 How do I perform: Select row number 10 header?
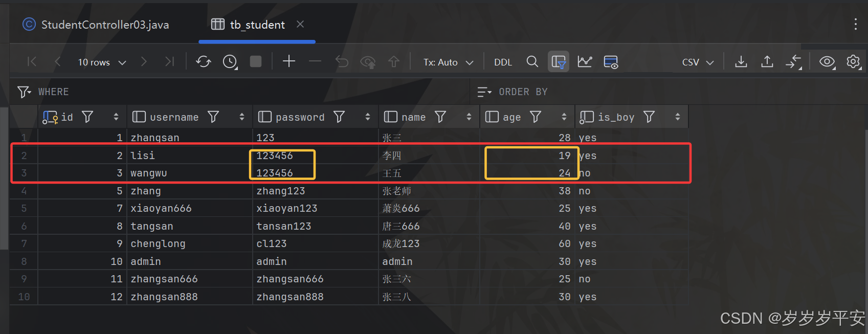pyautogui.click(x=24, y=297)
